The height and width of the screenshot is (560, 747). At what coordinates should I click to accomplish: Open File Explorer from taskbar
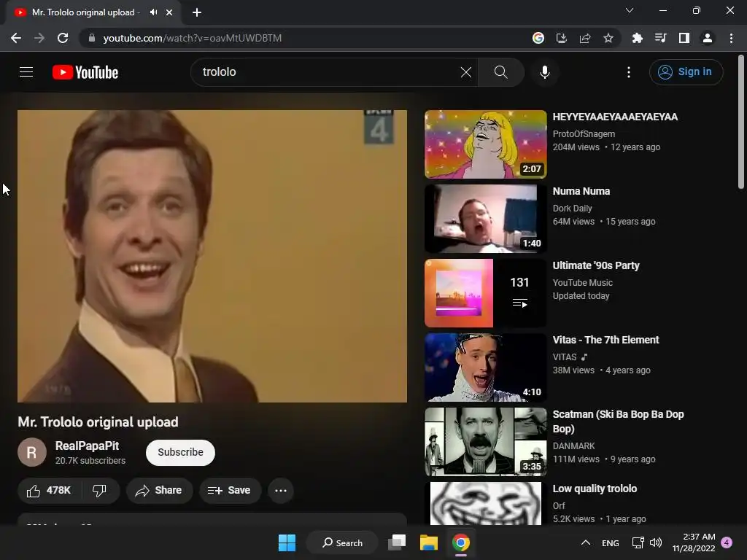429,542
